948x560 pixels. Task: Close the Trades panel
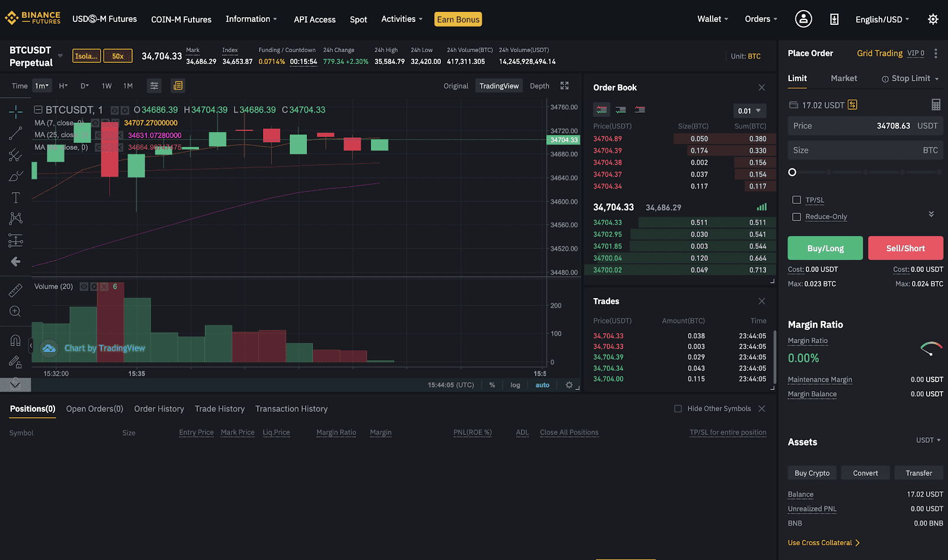pyautogui.click(x=762, y=302)
